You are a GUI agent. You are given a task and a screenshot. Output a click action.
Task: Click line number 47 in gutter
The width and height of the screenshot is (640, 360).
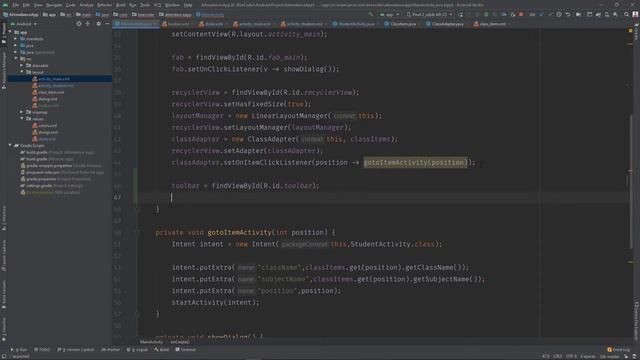118,198
